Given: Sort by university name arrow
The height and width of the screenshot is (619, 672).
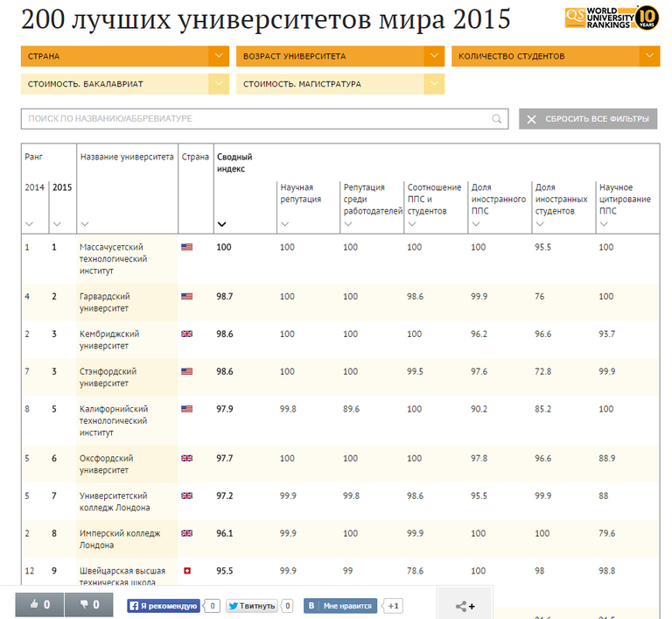Looking at the screenshot, I should 85,224.
